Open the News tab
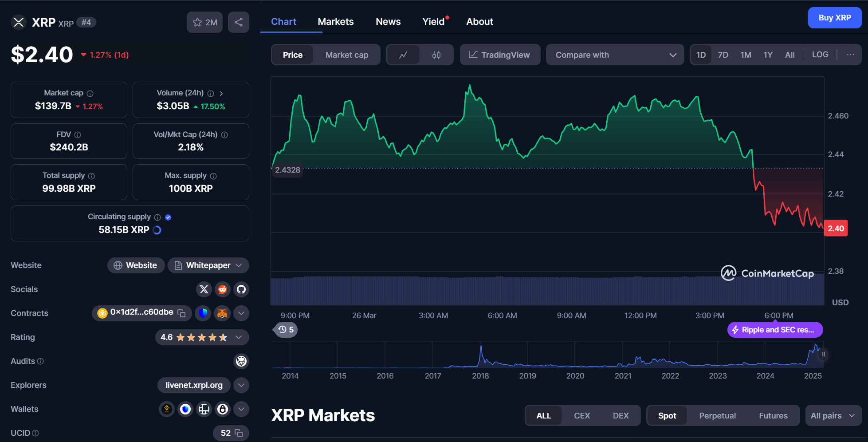 (388, 21)
